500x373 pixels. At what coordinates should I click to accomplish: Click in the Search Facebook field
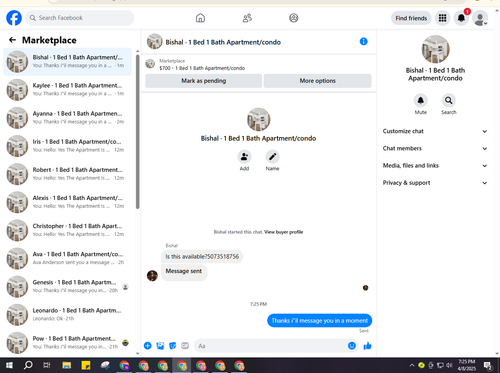coord(80,18)
